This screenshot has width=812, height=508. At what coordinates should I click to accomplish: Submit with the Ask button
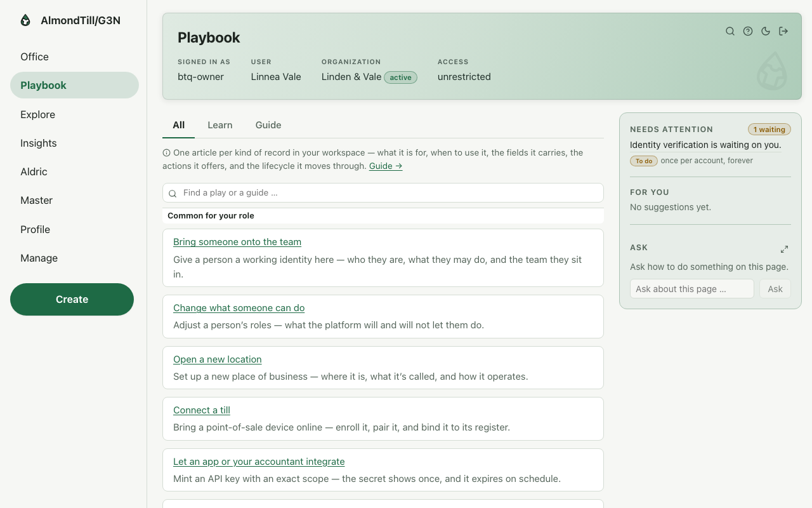coord(775,289)
